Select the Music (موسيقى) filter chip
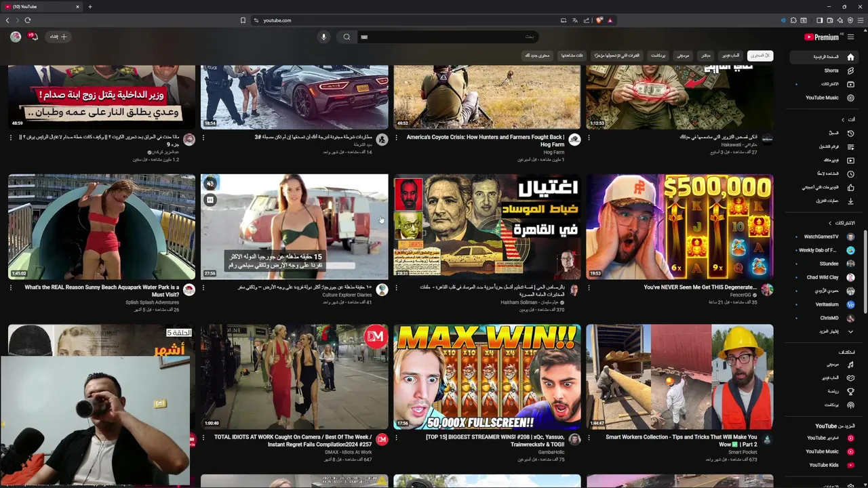The width and height of the screenshot is (868, 488). 683,56
